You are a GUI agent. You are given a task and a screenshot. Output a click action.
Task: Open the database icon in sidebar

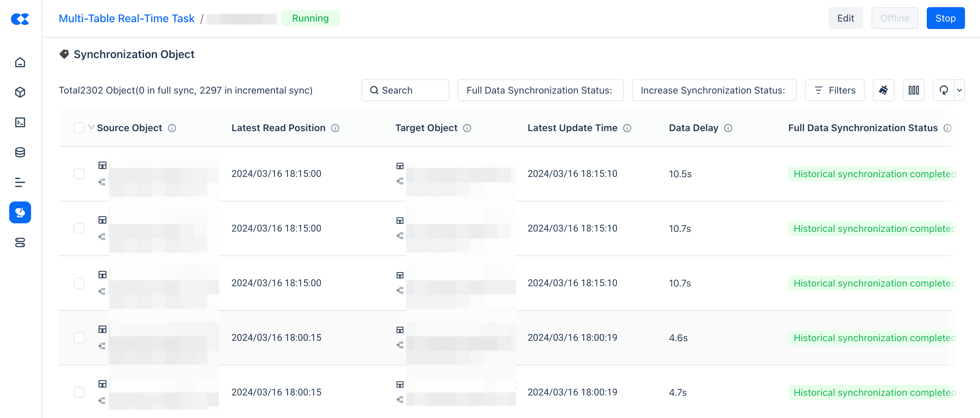click(20, 152)
